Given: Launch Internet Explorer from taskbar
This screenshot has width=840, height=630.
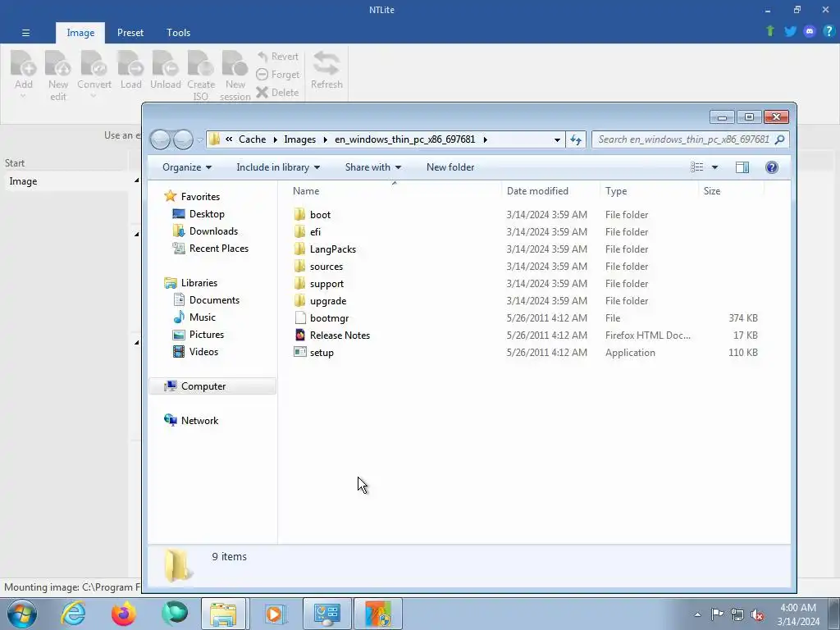Looking at the screenshot, I should 73,614.
